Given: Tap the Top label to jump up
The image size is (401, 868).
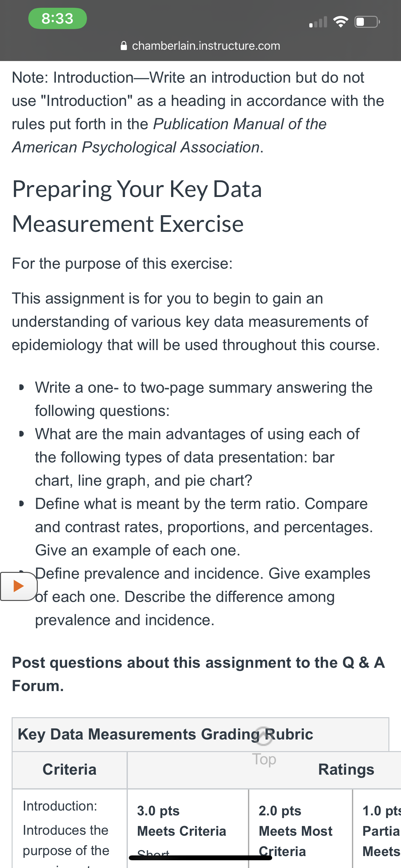Looking at the screenshot, I should [264, 759].
